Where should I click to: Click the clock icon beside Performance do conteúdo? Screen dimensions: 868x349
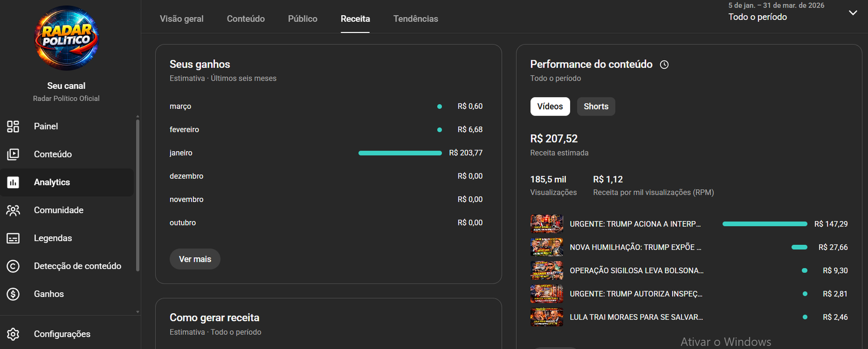point(664,64)
